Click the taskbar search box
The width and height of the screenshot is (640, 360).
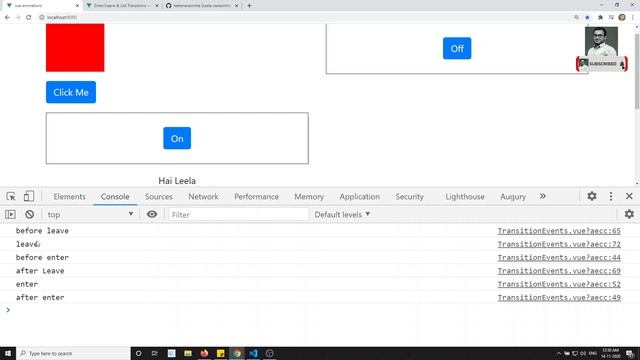coord(73,353)
